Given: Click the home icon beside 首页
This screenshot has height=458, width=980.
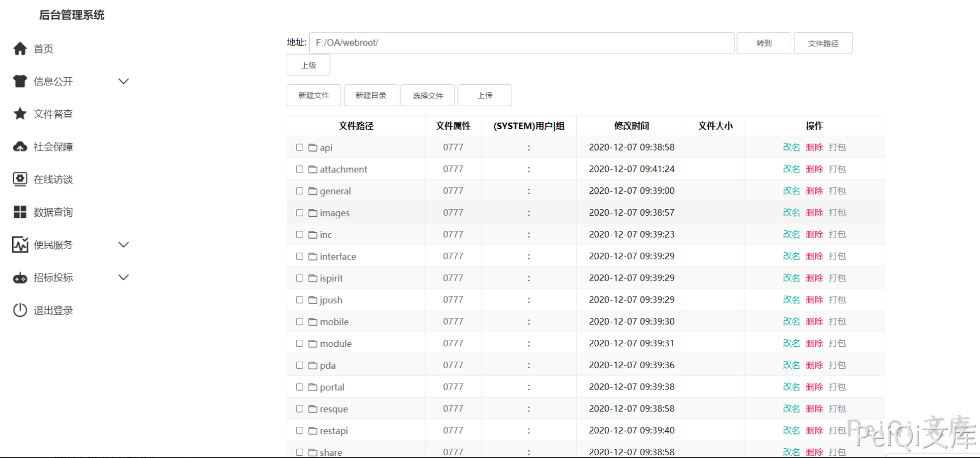Looking at the screenshot, I should point(20,49).
